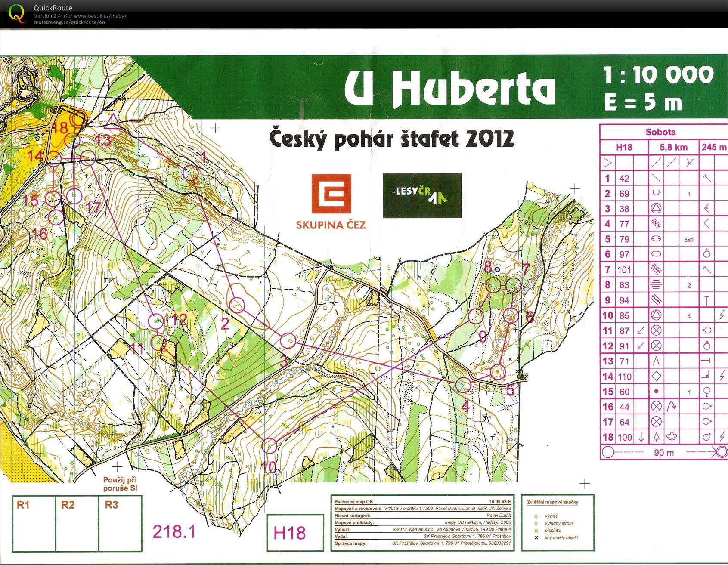Click control circle 3 on the map
Image resolution: width=728 pixels, height=565 pixels.
click(x=288, y=341)
